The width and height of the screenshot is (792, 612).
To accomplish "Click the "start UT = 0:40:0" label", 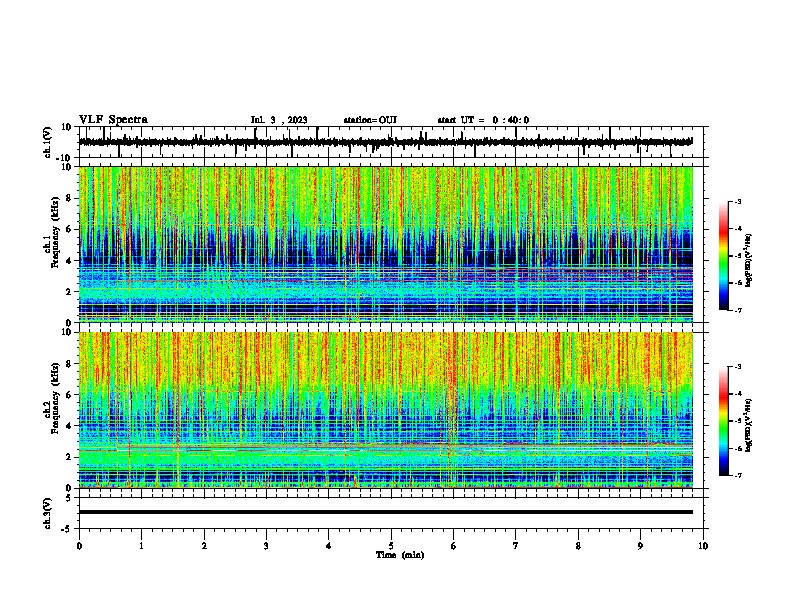I will tap(483, 120).
